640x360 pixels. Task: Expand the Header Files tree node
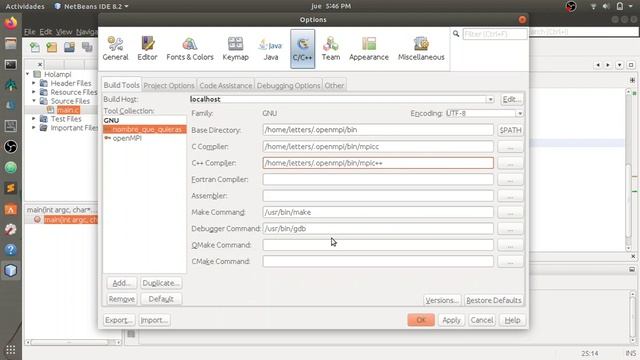34,83
